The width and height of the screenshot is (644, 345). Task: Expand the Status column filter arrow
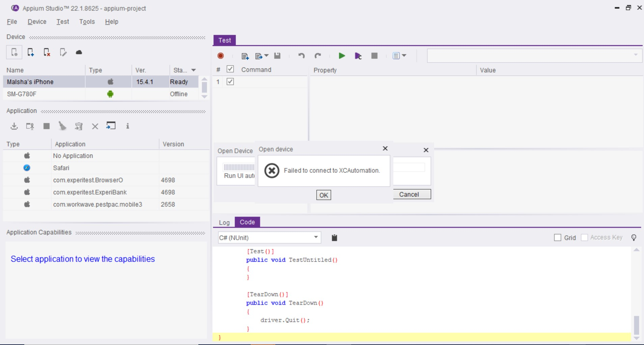pos(194,70)
